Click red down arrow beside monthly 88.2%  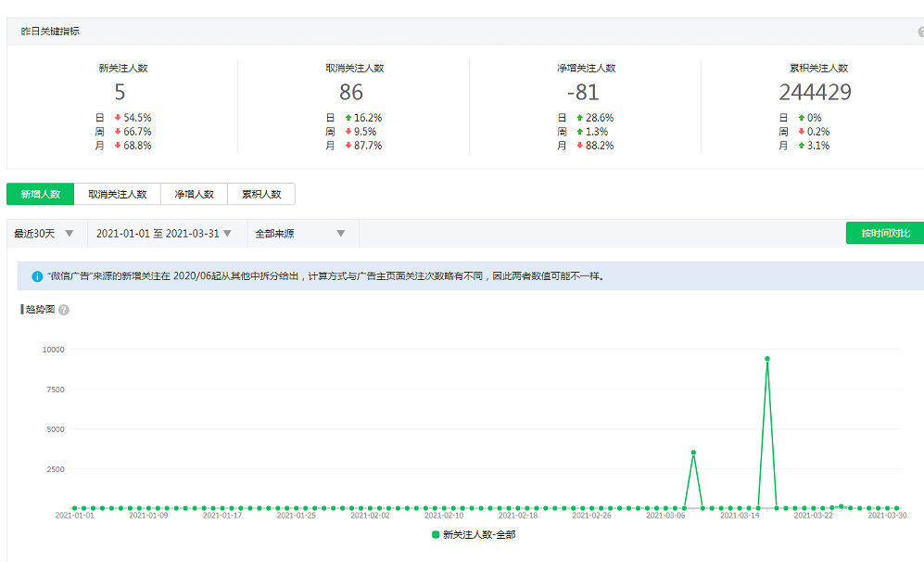[580, 146]
